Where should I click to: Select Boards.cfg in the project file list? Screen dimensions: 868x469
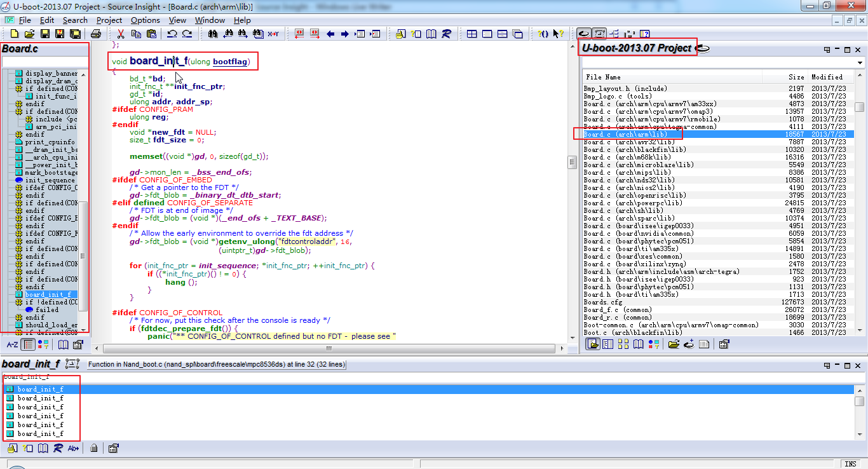click(x=603, y=302)
